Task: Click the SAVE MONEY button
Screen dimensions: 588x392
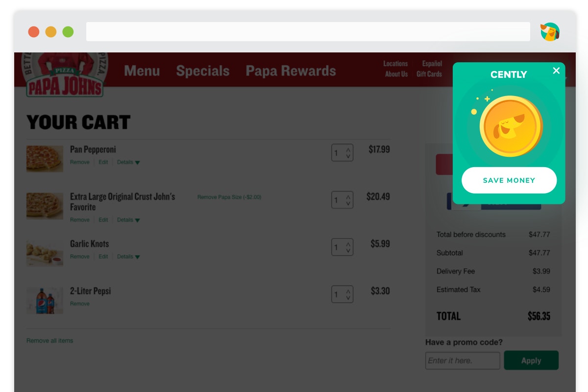Action: pyautogui.click(x=509, y=180)
